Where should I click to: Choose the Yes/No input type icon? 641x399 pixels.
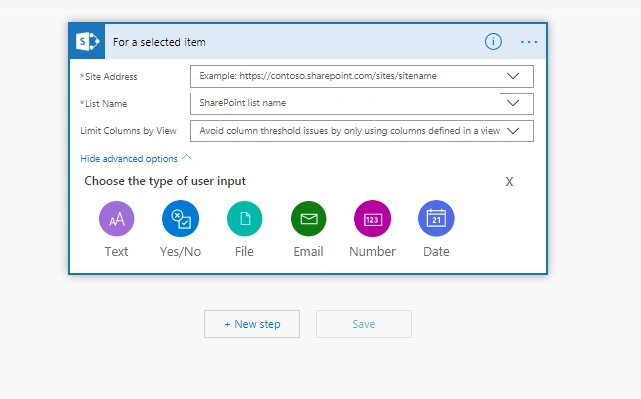(180, 219)
